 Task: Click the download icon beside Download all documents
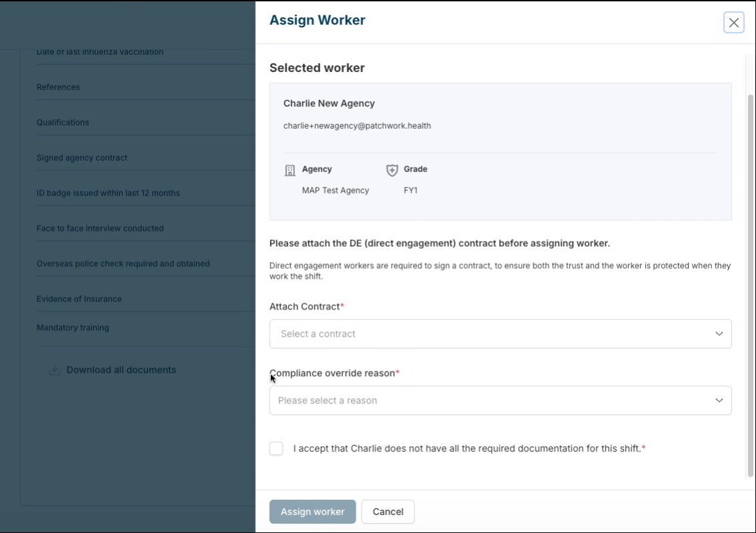pyautogui.click(x=55, y=370)
